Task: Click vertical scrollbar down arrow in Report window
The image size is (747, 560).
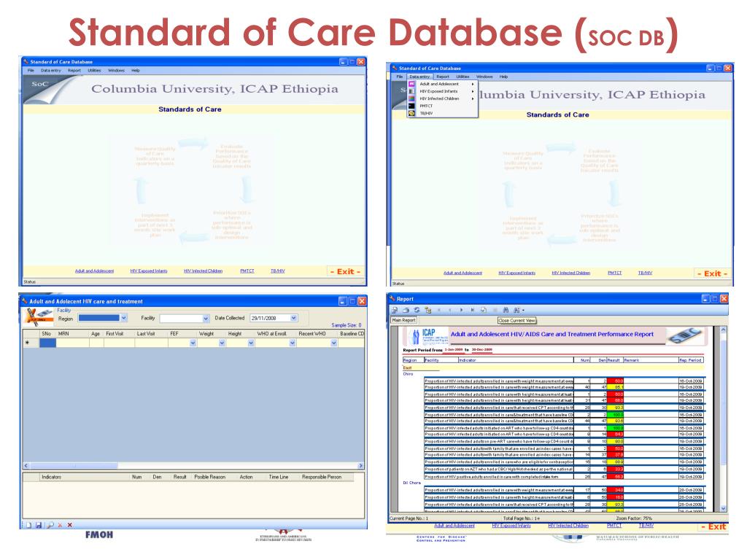Action: point(723,508)
